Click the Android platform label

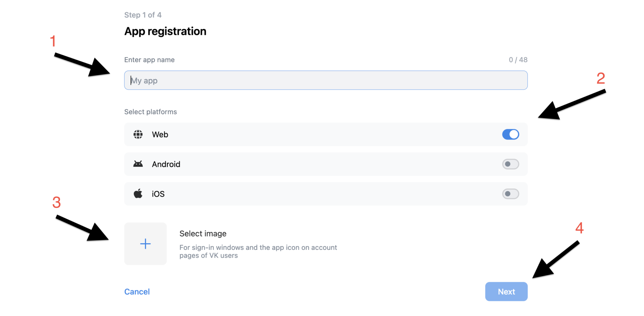[166, 164]
